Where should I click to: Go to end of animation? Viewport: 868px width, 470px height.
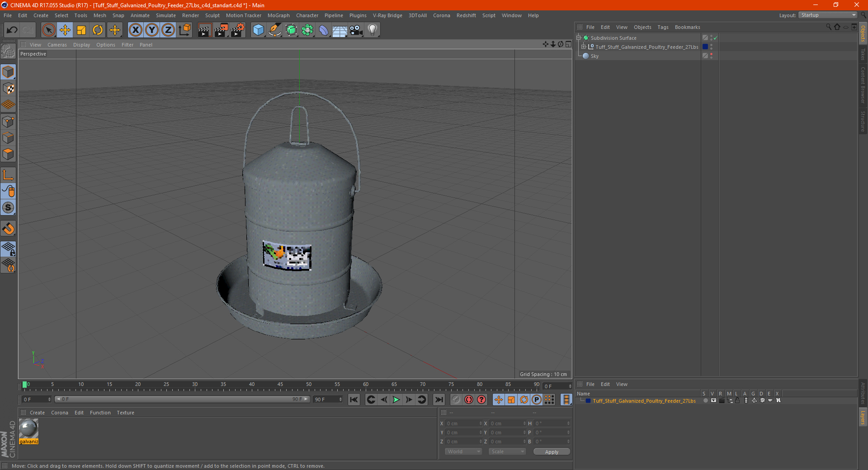439,399
